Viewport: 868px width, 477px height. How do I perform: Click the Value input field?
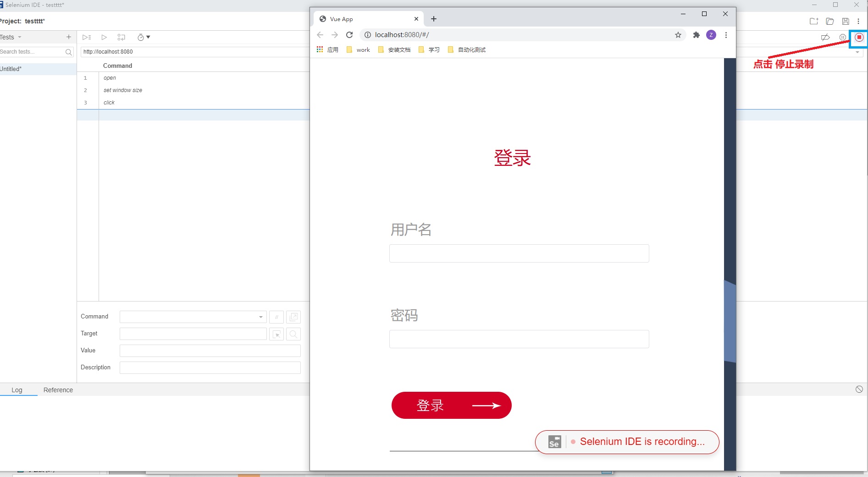[210, 351]
